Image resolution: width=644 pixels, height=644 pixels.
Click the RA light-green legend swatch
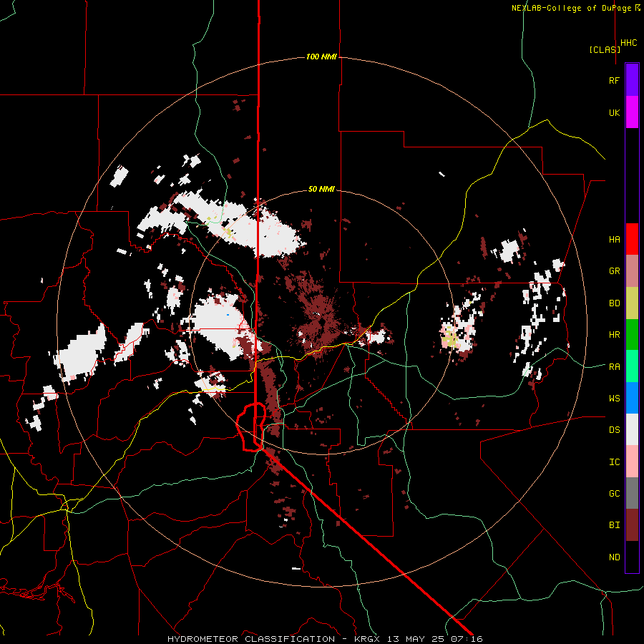coord(632,366)
